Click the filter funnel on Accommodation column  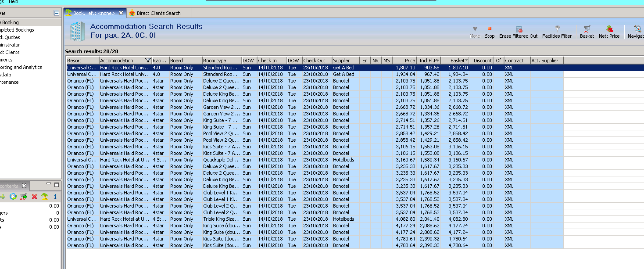[148, 61]
